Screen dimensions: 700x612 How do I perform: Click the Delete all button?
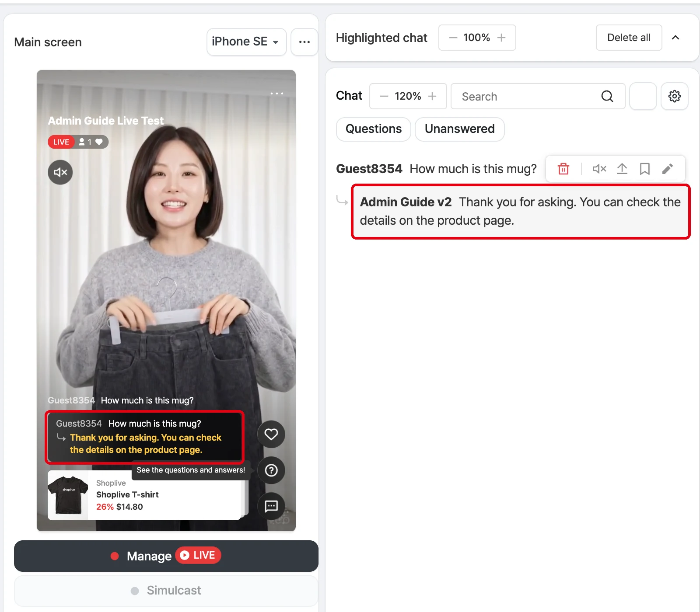pos(629,38)
